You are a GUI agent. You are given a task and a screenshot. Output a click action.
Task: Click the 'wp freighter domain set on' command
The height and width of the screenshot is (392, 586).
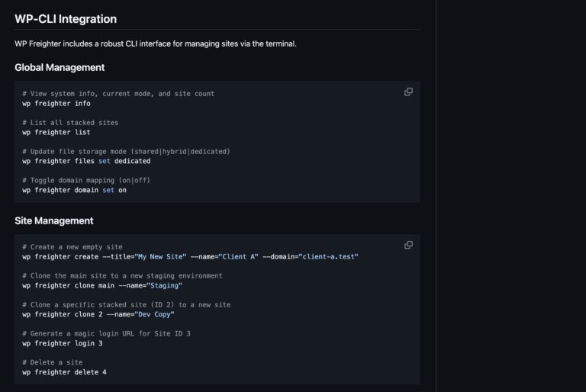pos(74,190)
